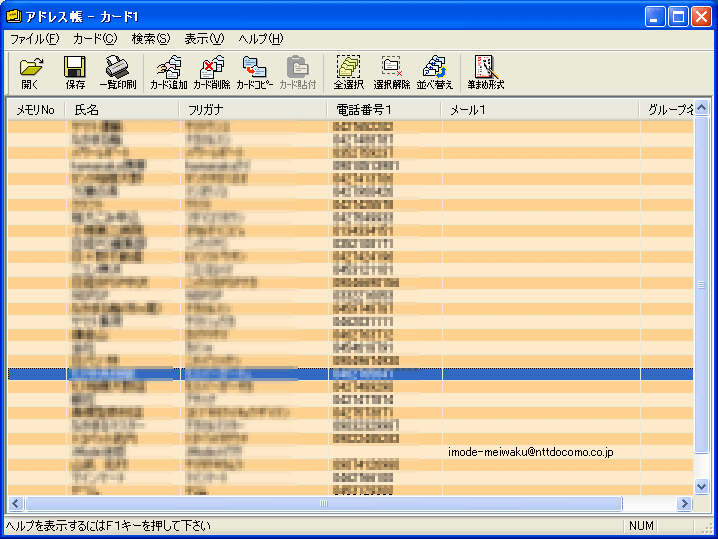Clear the selection with 選択解除 icon
The width and height of the screenshot is (718, 539).
tap(391, 72)
